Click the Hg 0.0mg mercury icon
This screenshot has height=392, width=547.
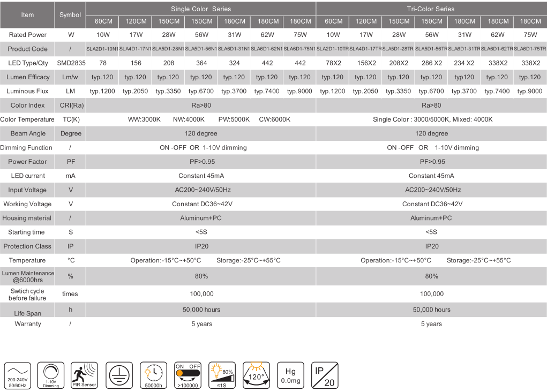click(290, 375)
